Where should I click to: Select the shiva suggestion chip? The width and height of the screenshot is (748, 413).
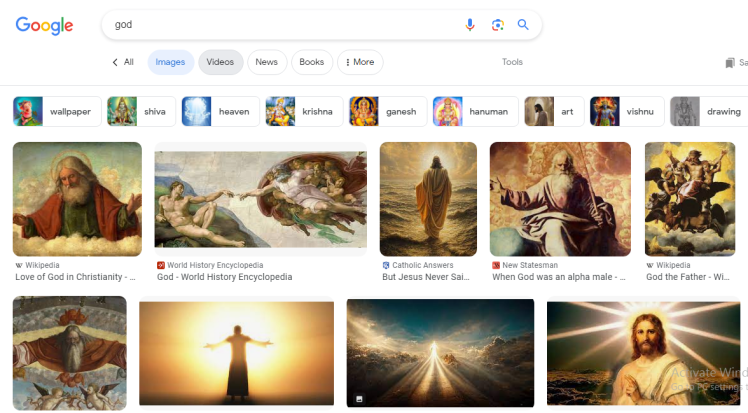[141, 112]
